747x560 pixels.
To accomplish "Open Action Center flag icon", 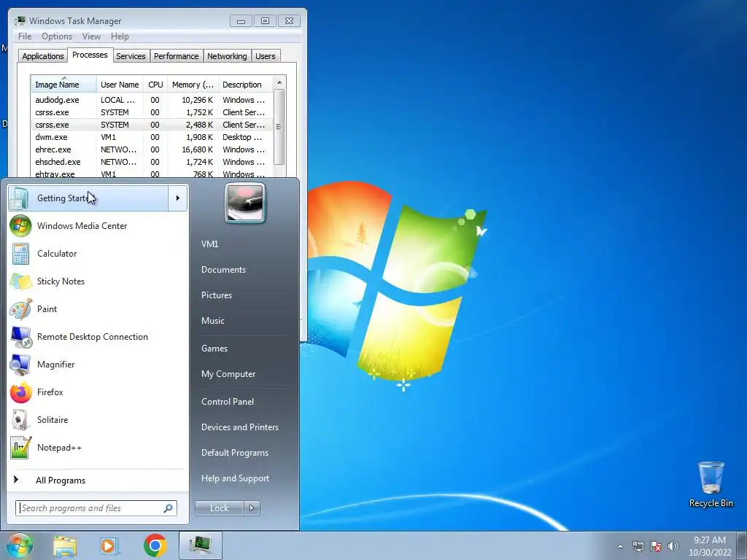I will pos(656,546).
